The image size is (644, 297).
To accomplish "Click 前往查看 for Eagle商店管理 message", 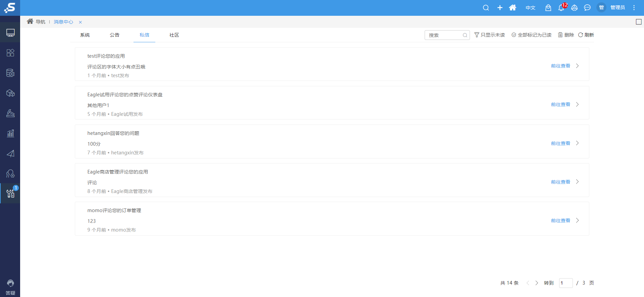I will [560, 182].
